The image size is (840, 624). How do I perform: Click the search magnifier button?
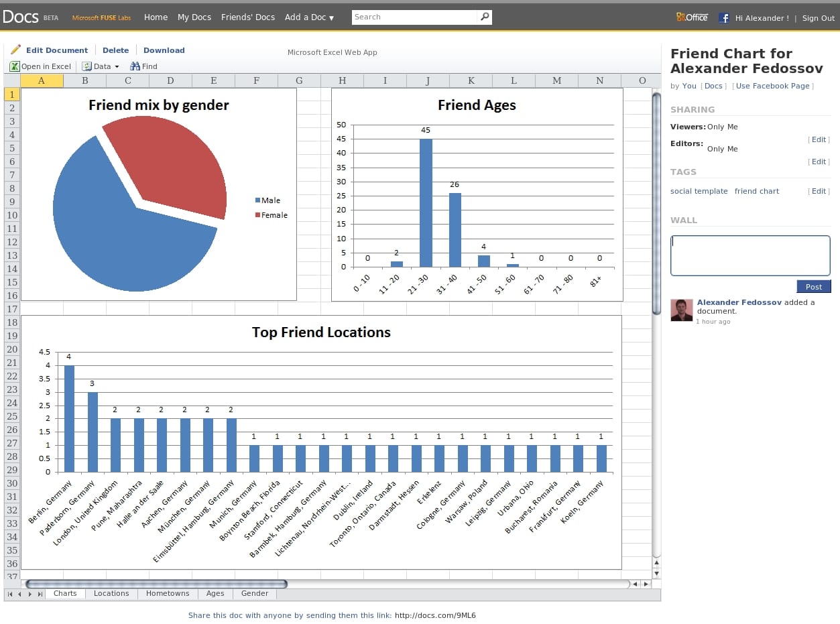(x=485, y=17)
